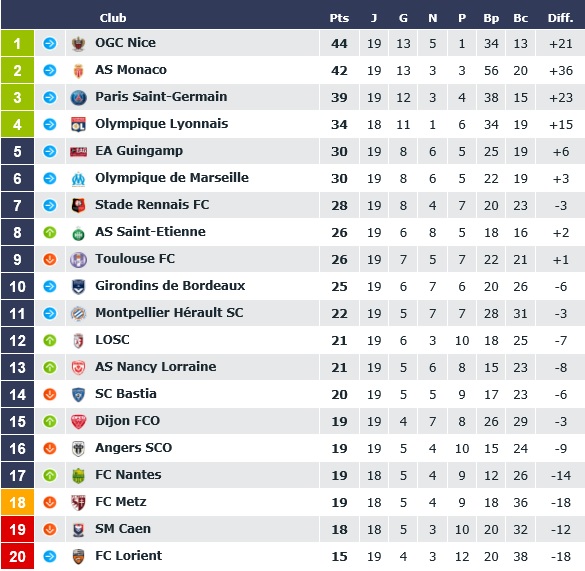Click the blue steady arrow beside FC Lorient
This screenshot has width=585, height=571.
coord(50,556)
